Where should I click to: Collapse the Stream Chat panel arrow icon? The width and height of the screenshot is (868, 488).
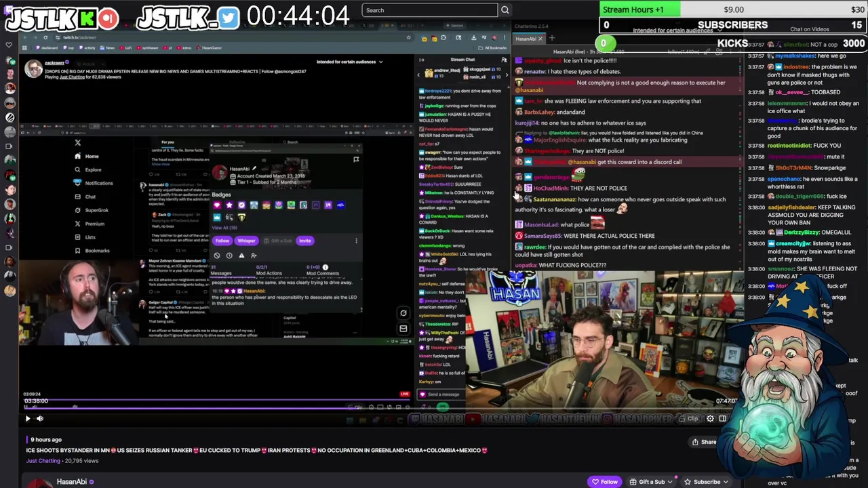coord(421,60)
